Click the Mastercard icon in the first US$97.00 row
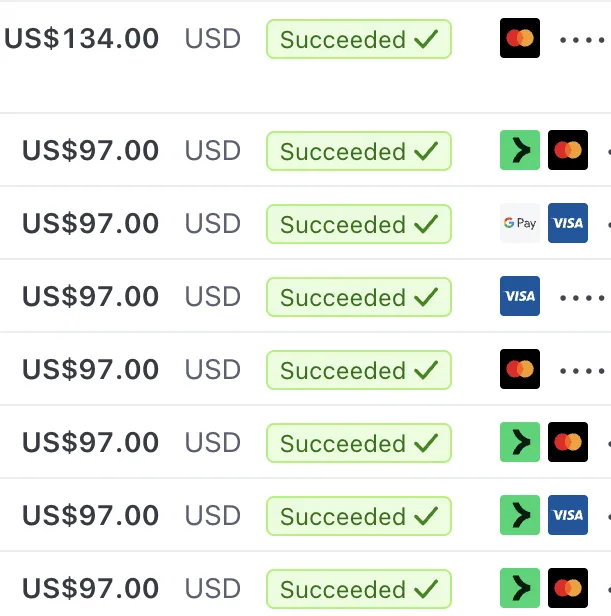The image size is (611, 616). pos(568,150)
